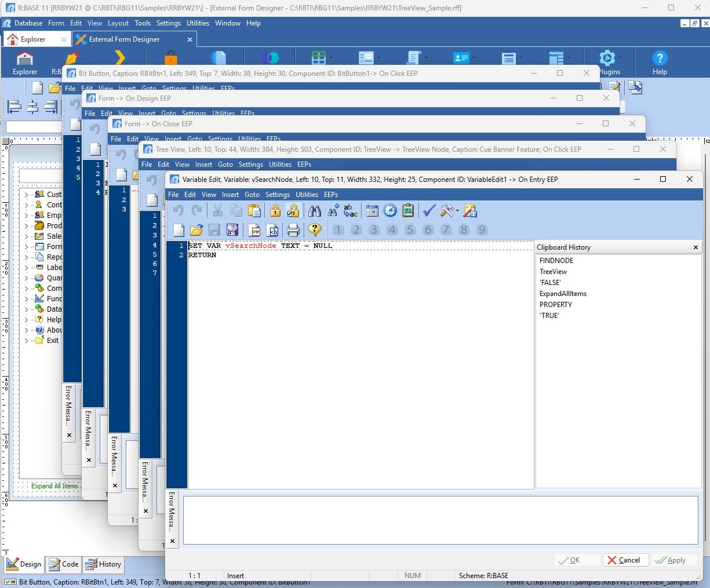
Task: Click the Replace ab-ac icon
Action: coord(351,211)
